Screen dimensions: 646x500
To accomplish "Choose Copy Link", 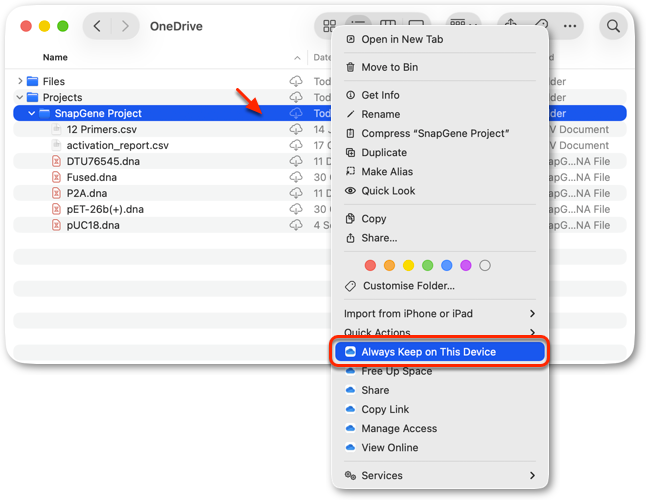I will 440,409.
